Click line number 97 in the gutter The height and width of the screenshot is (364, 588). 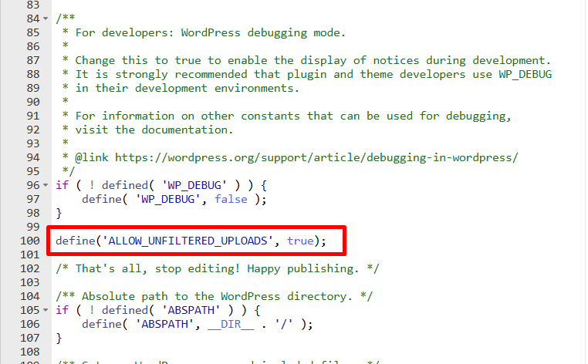[x=33, y=199]
